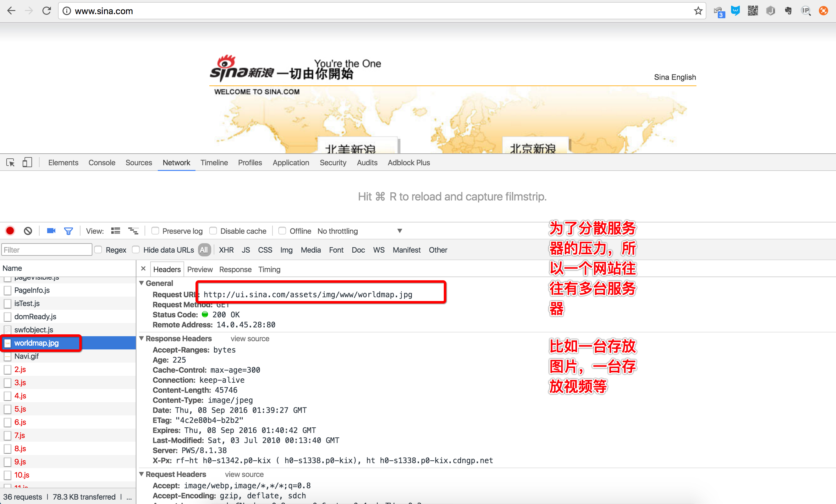
Task: Toggle the capture screenshots camera icon
Action: point(51,231)
